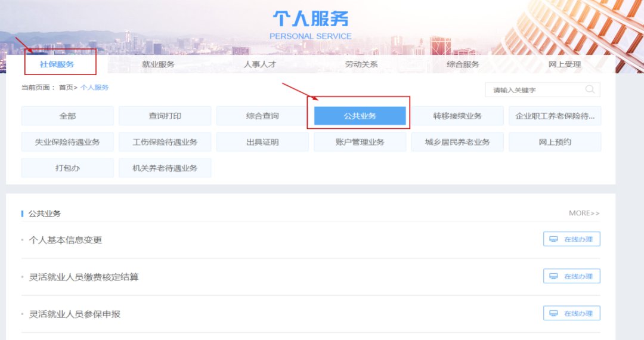644x340 pixels.
Task: Select the 失业保险待遇业务 category
Action: click(x=67, y=142)
